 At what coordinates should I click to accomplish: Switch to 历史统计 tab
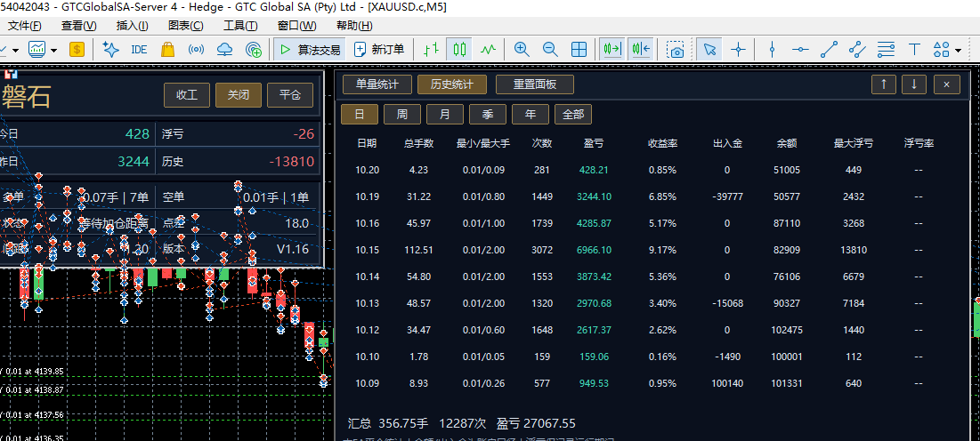point(452,84)
